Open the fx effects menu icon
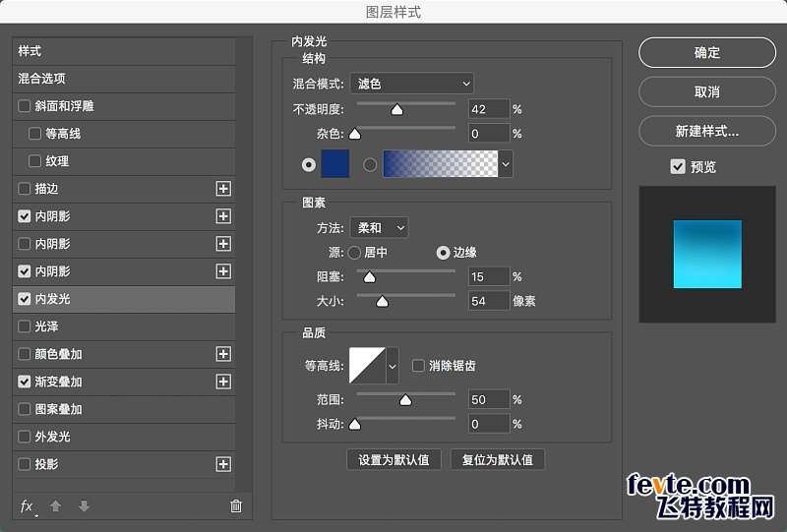This screenshot has height=532, width=787. click(x=28, y=505)
